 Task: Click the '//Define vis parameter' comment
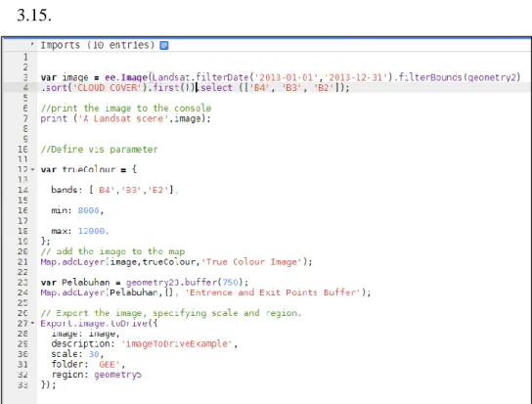pyautogui.click(x=99, y=150)
